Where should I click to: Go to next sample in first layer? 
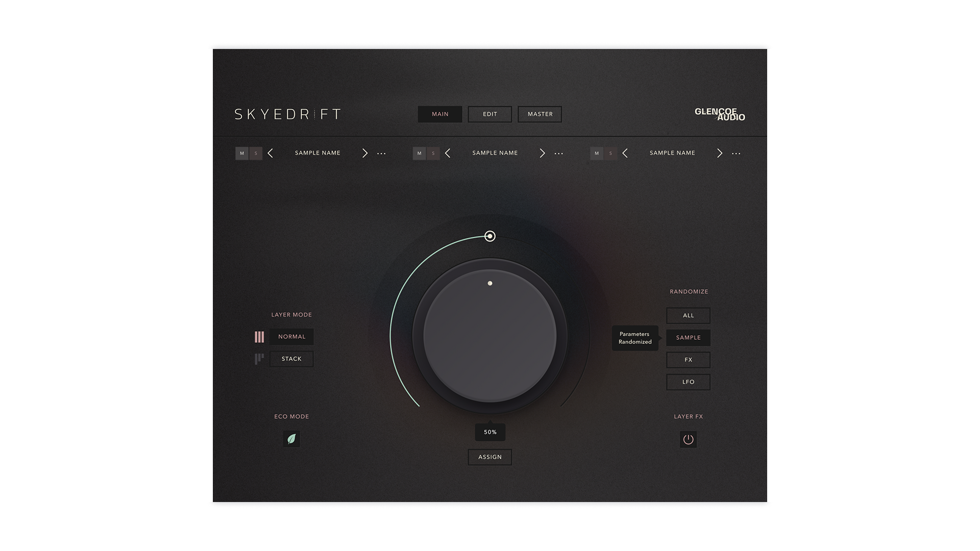365,153
